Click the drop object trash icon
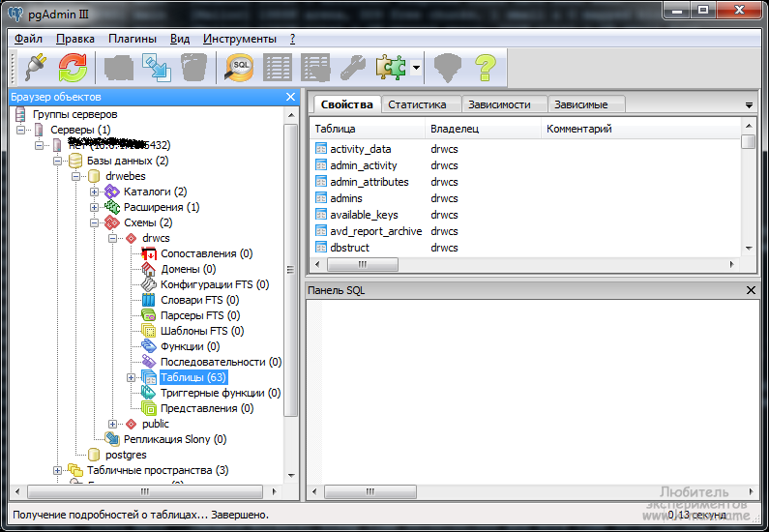This screenshot has width=769, height=532. 193,68
